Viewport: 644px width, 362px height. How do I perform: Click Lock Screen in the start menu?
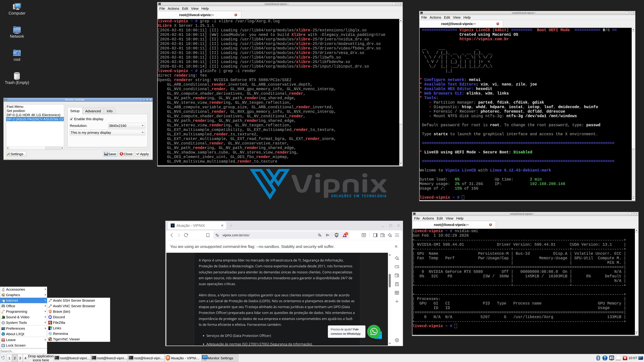click(x=23, y=345)
